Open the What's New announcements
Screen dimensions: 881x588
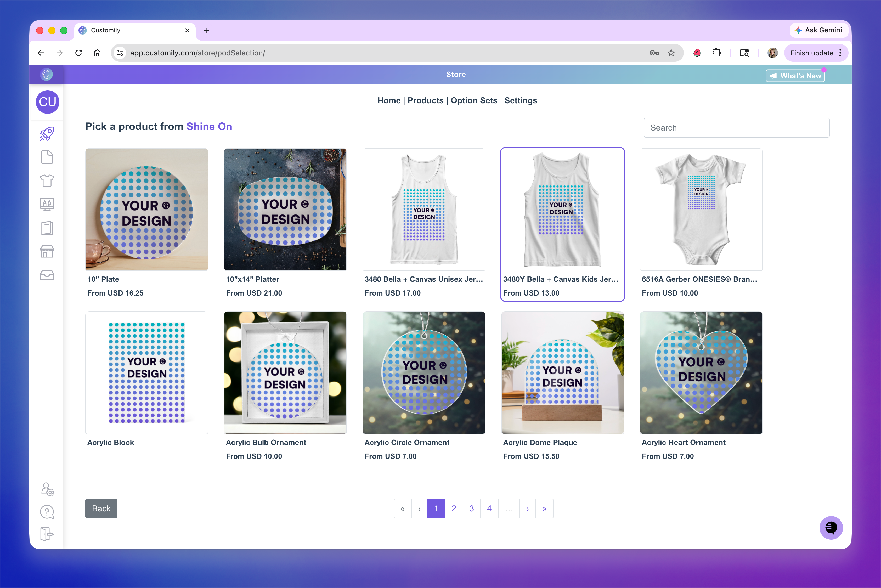click(x=795, y=76)
